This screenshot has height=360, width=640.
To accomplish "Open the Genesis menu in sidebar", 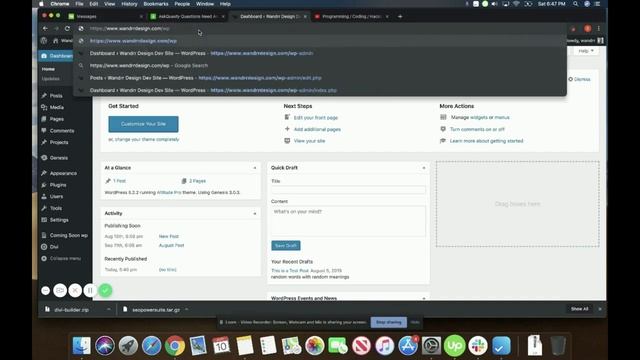I will coord(58,158).
